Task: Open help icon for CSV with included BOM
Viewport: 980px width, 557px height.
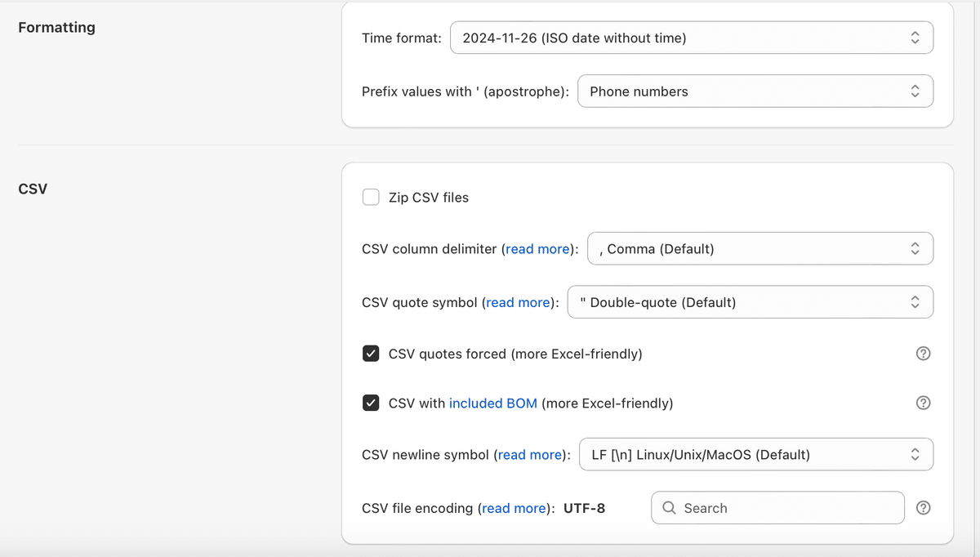Action: 923,403
